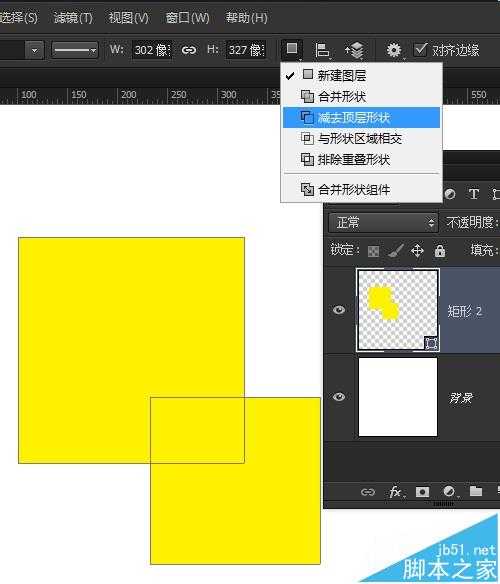This screenshot has width=500, height=584.
Task: Create new adjustment layer icon
Action: pyautogui.click(x=449, y=492)
